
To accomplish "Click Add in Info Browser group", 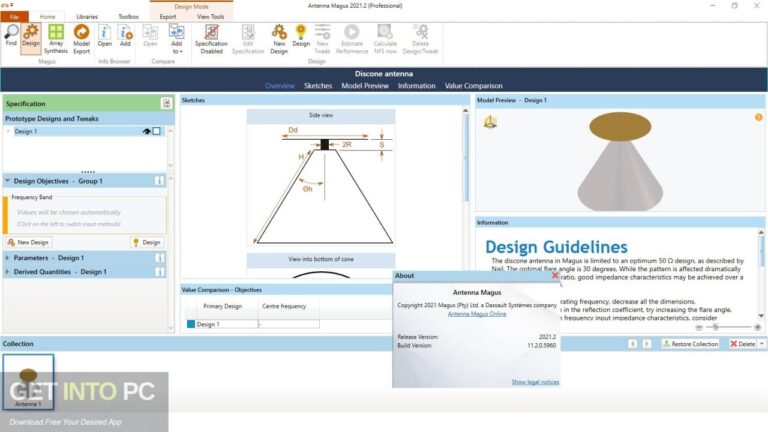I will (125, 35).
